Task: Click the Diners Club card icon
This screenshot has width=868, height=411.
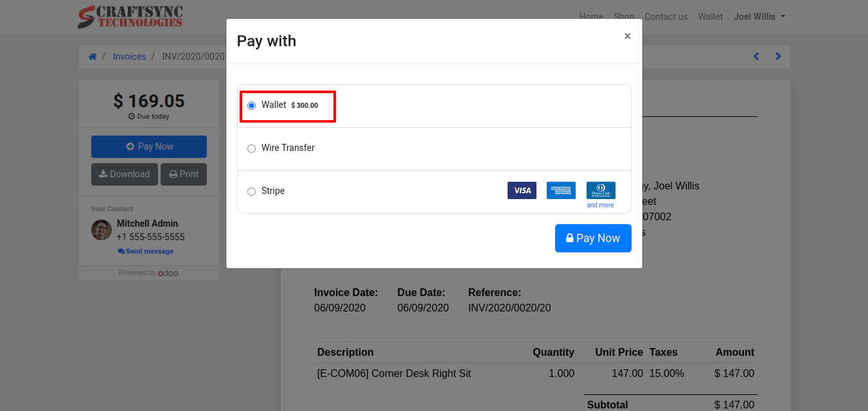Action: click(x=601, y=190)
